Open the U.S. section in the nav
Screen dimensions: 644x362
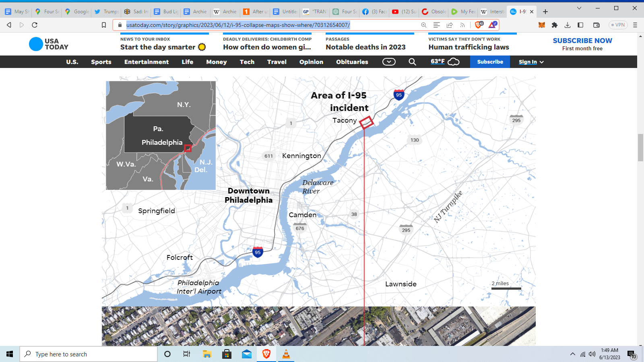(72, 62)
